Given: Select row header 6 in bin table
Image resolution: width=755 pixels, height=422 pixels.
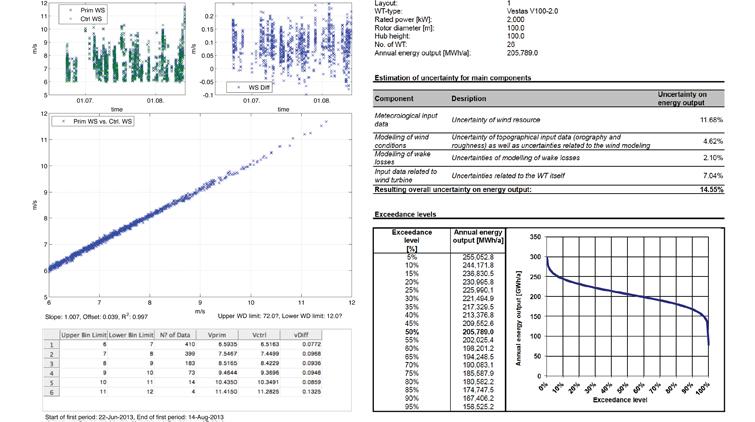Looking at the screenshot, I should pyautogui.click(x=52, y=392).
